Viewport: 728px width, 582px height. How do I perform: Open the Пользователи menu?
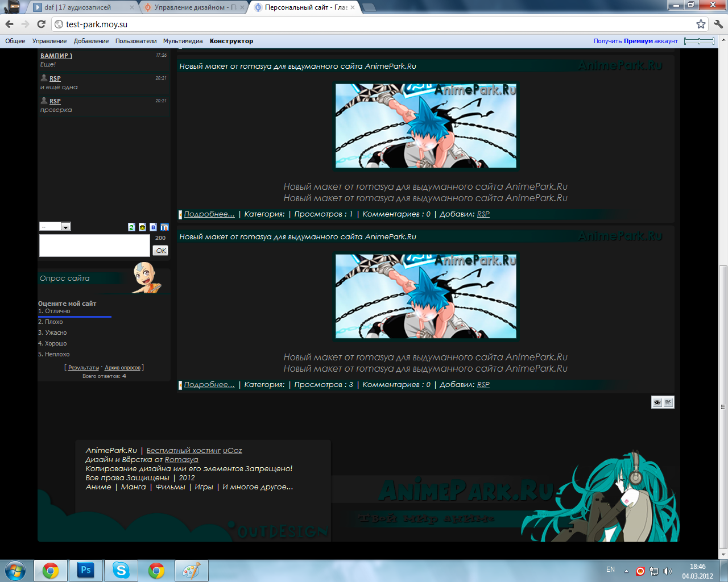coord(136,41)
